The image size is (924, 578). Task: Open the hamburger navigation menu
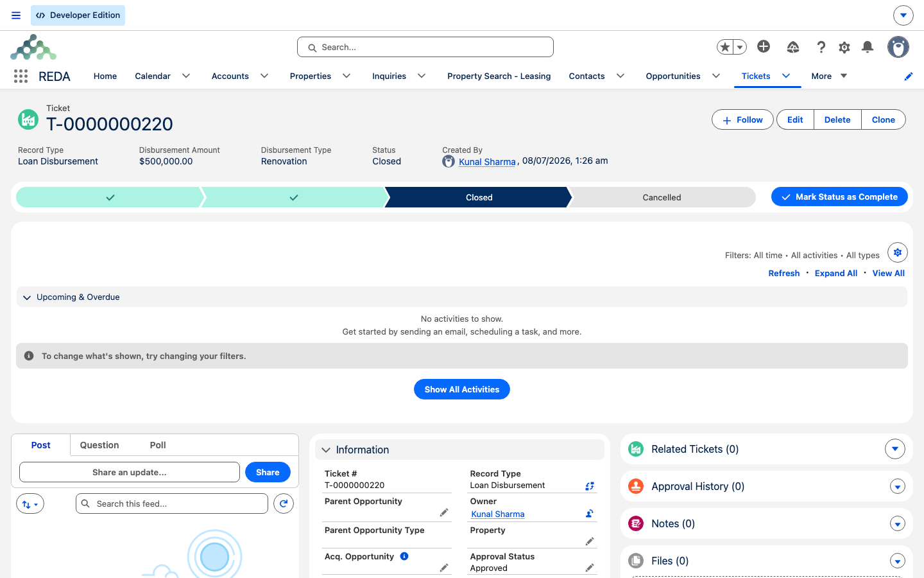[x=16, y=15]
